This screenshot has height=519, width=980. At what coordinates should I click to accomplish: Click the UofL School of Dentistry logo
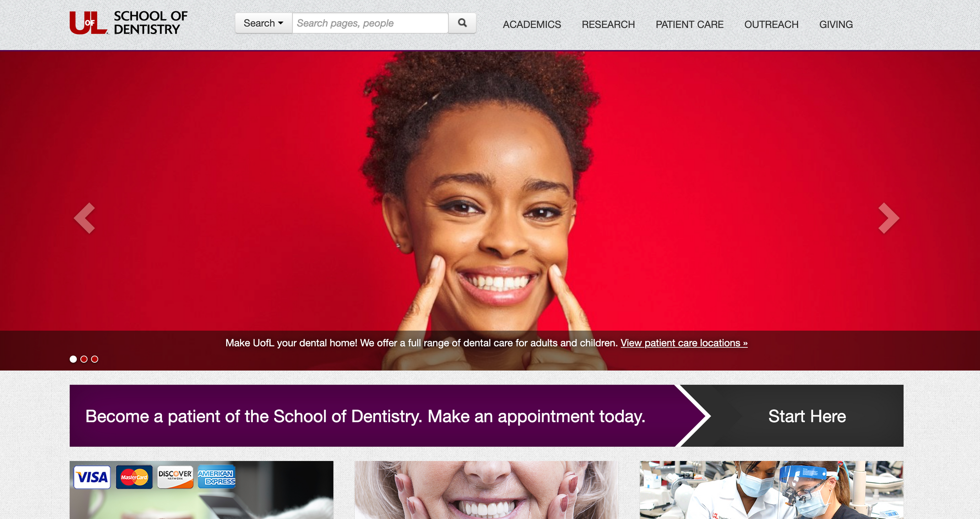click(x=129, y=23)
